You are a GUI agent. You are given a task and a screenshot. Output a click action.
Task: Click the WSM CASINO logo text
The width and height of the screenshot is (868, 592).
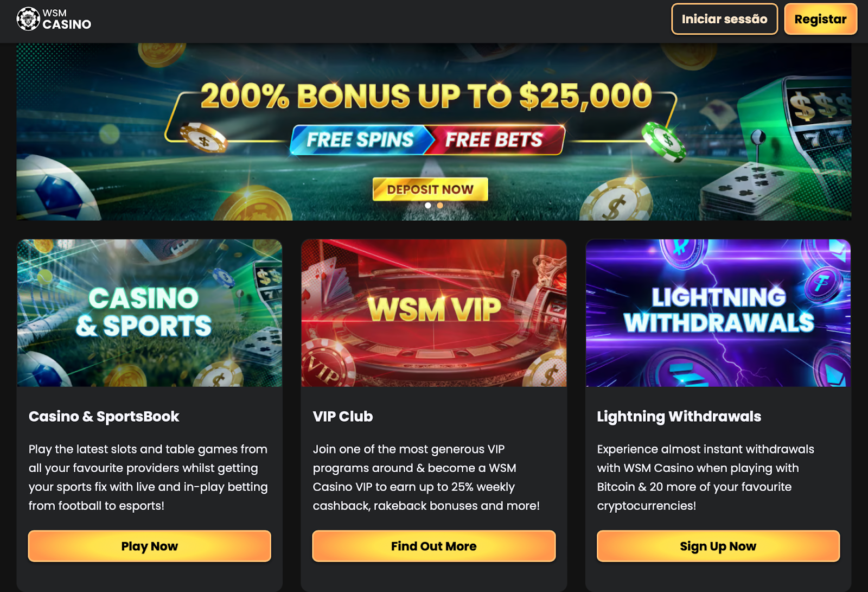click(x=67, y=20)
